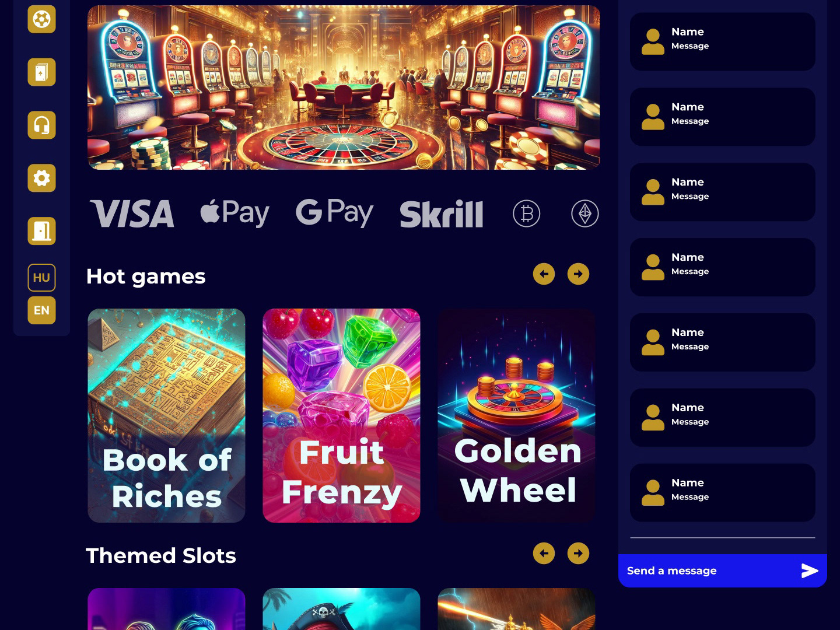The width and height of the screenshot is (840, 630).
Task: Select the Ethereum payment icon
Action: [x=585, y=213]
